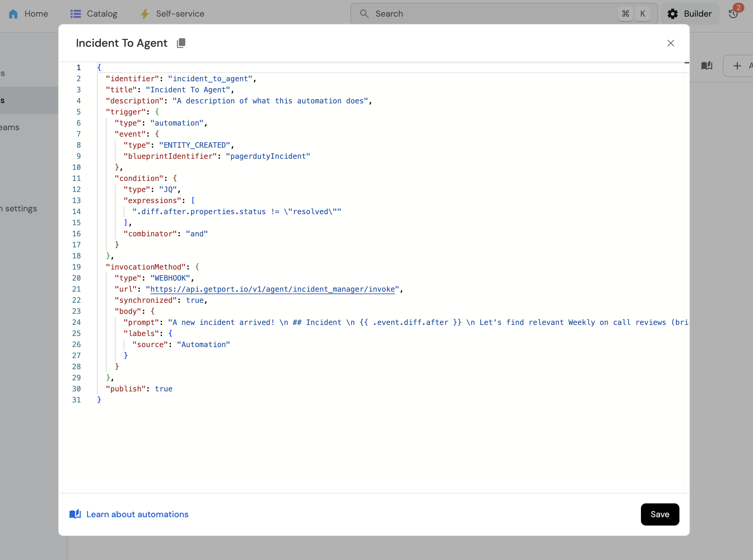Click the docs book icon behind the dialog
This screenshot has height=560, width=753.
coord(707,66)
